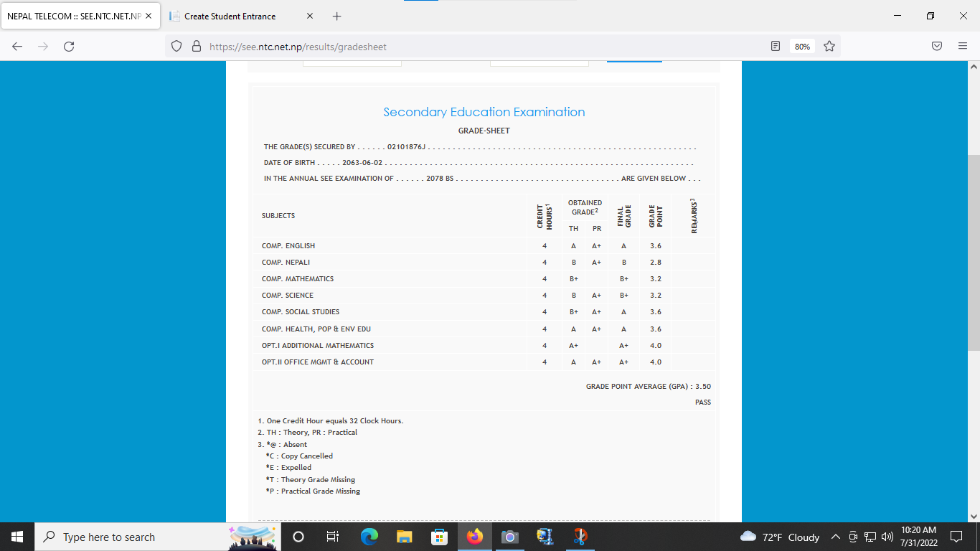The height and width of the screenshot is (551, 980).
Task: Close the Create Student Entrance tab
Action: (310, 16)
